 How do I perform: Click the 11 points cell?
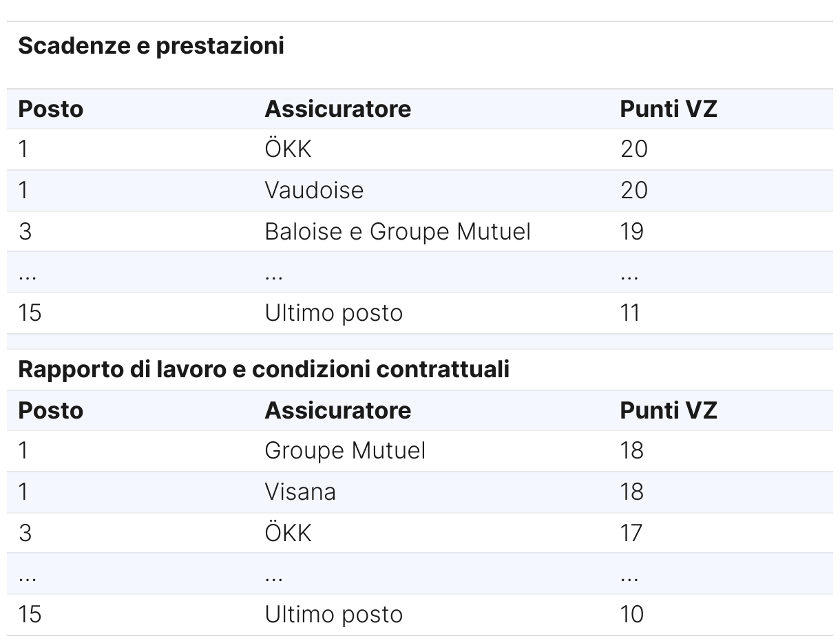[x=630, y=313]
